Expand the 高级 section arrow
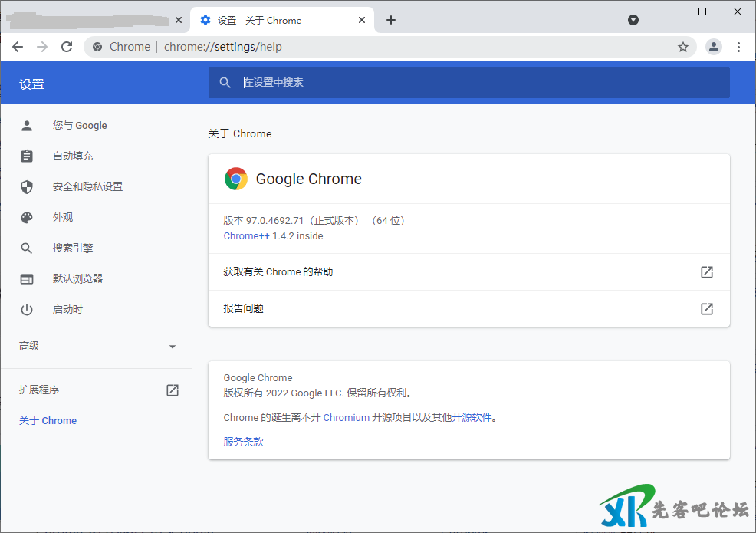 (x=173, y=347)
